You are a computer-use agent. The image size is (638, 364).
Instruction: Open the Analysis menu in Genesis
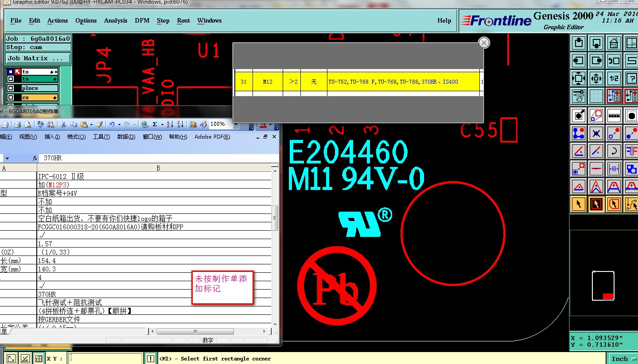tap(116, 20)
